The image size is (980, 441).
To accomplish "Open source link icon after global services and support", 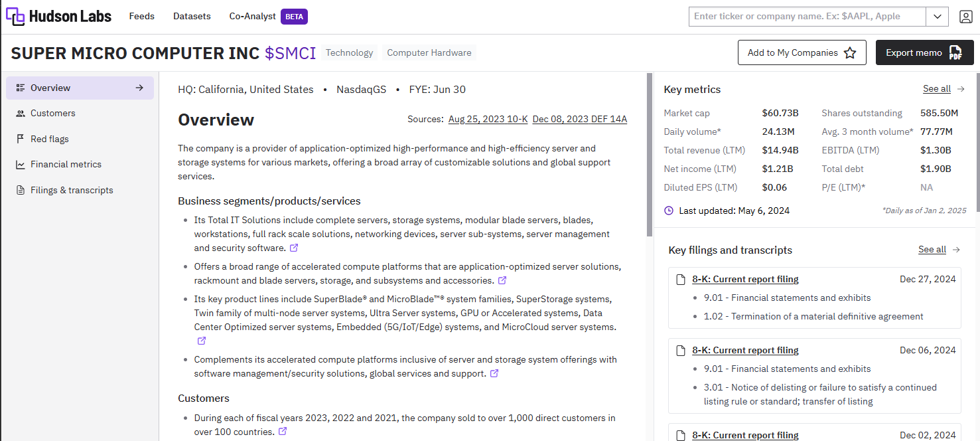I will tap(494, 373).
